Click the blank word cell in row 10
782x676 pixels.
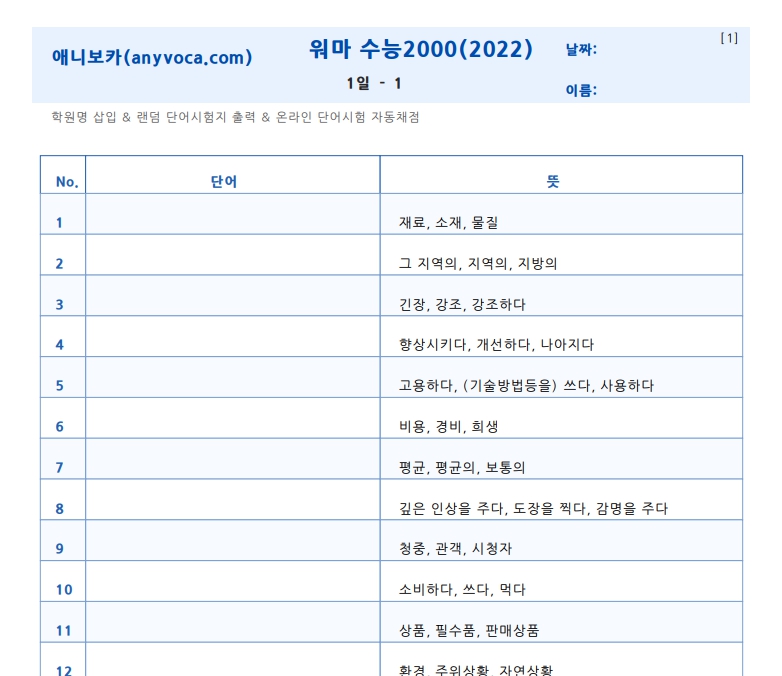pyautogui.click(x=233, y=581)
